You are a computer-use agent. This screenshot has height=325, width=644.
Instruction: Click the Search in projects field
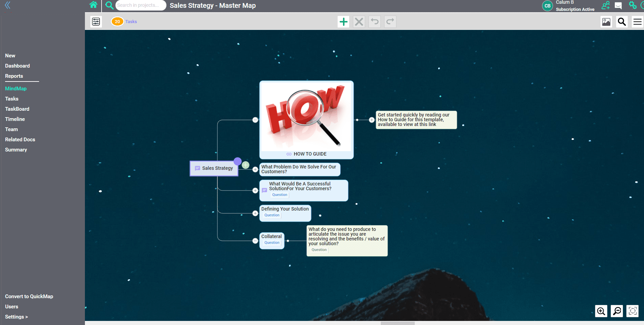click(140, 5)
